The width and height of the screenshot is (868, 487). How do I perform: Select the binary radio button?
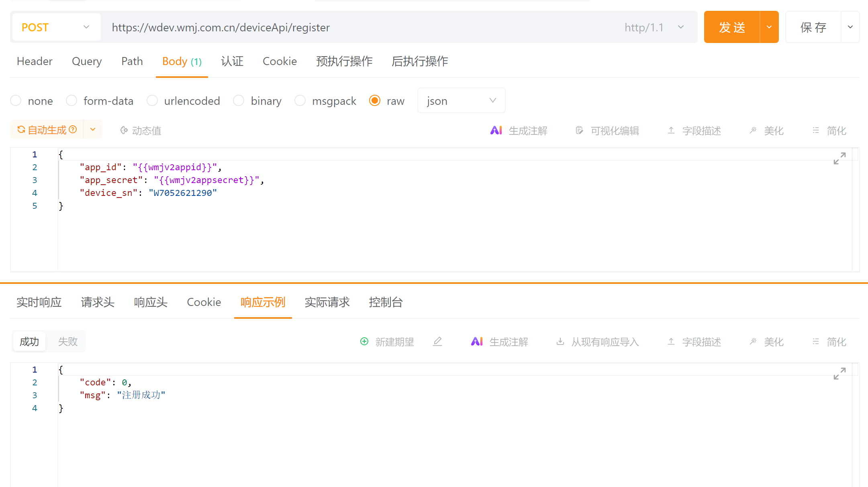click(x=239, y=100)
